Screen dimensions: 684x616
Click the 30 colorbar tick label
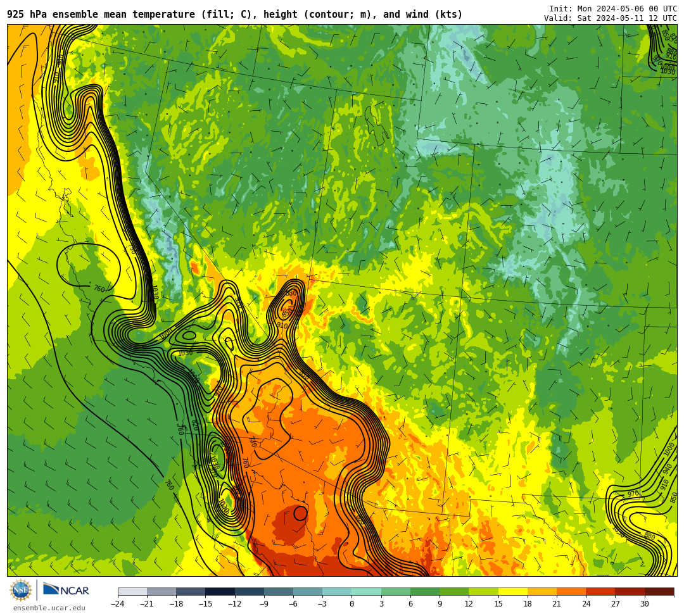644,604
